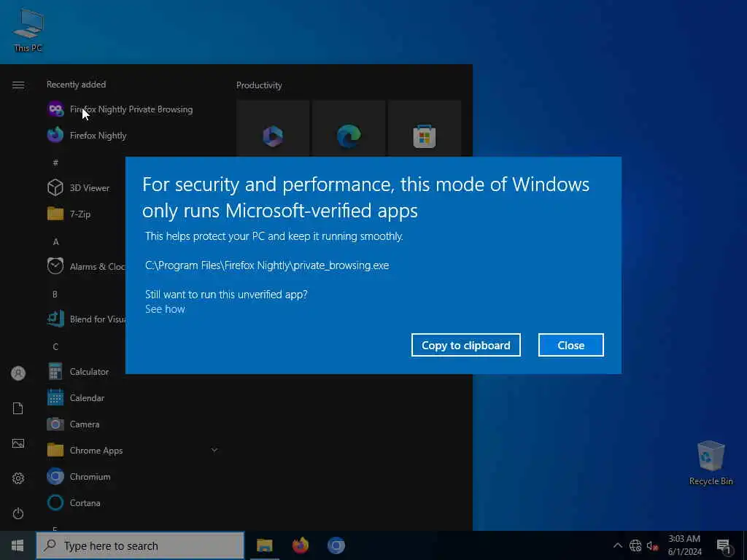Open Blend for Visual Studio entry
This screenshot has height=560, width=747.
(86, 319)
